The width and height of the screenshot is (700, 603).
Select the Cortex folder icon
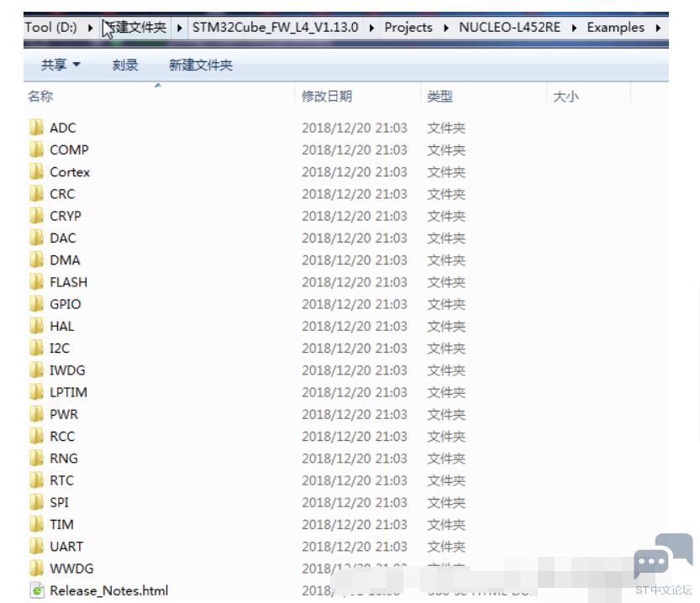37,171
